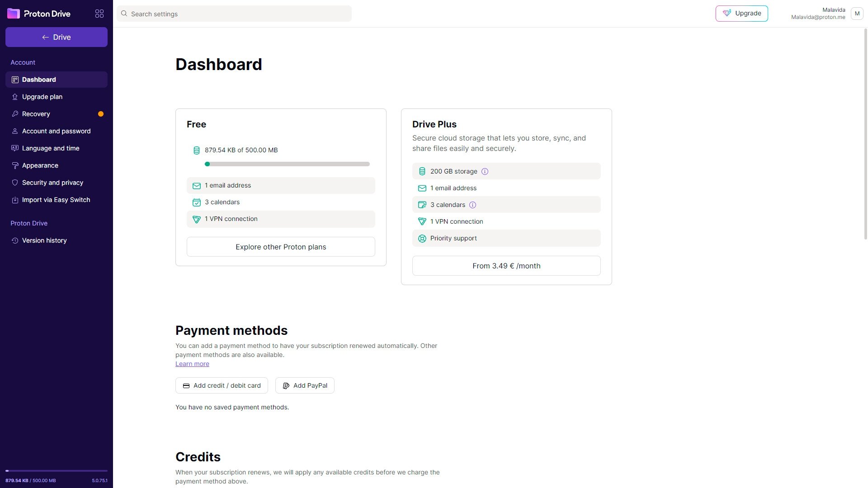Click the info icon next to 200 GB storage

tap(485, 171)
